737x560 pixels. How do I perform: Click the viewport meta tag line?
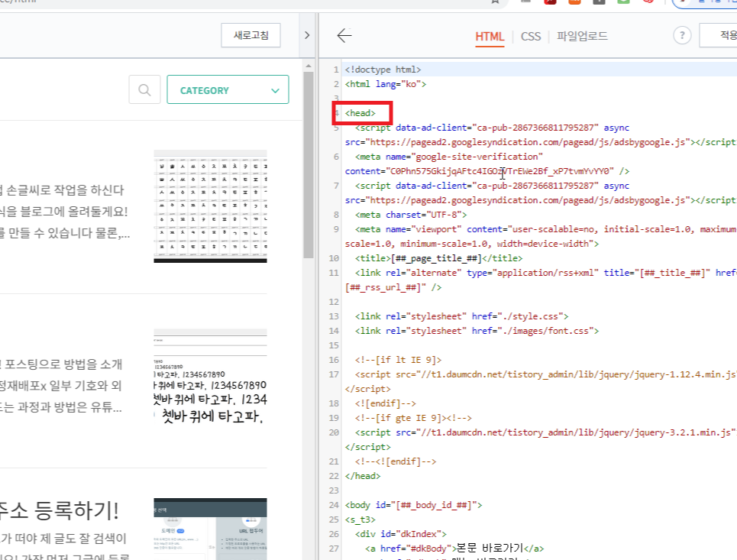[541, 237]
